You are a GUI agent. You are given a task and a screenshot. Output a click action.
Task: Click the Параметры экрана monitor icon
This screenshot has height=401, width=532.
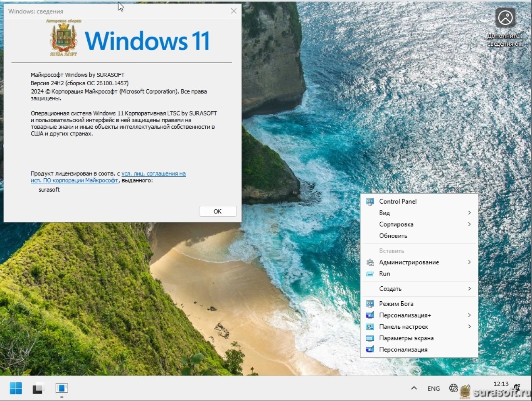click(x=369, y=338)
